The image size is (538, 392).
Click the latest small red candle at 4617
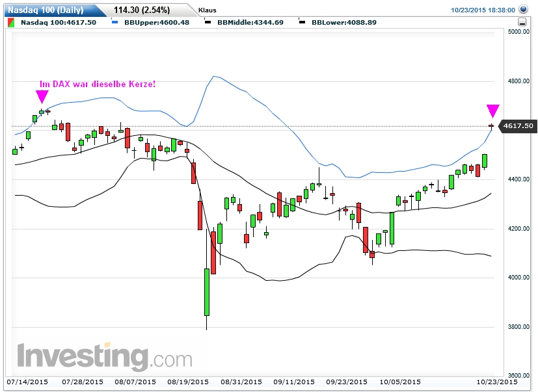pos(491,126)
